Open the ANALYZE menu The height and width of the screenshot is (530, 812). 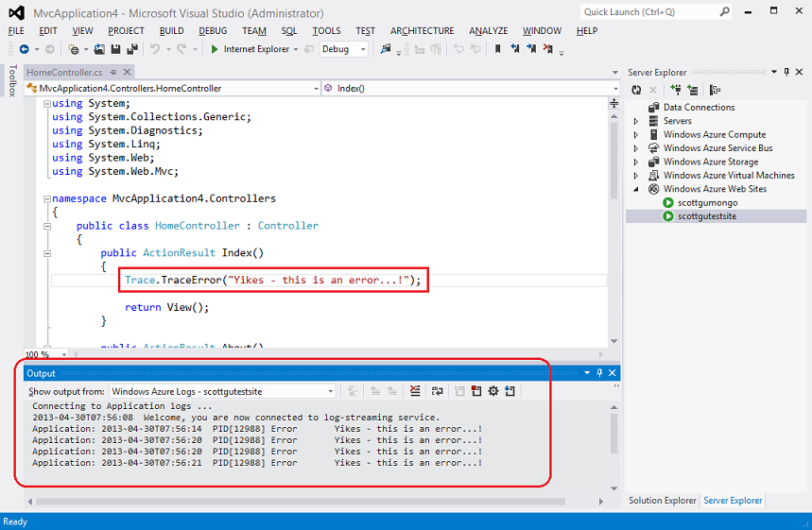pos(489,31)
